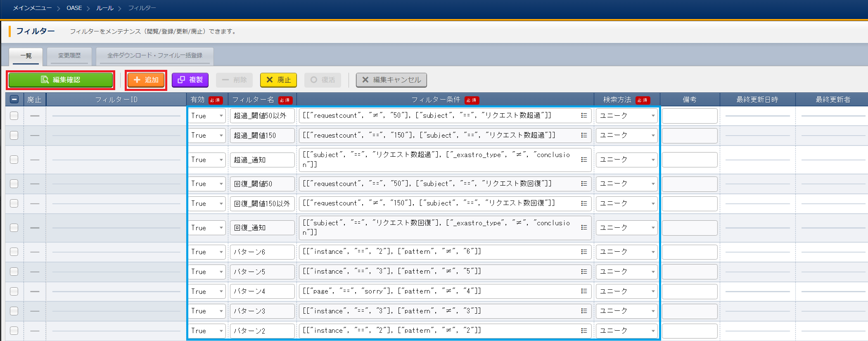Open condition editor icon for 超過_通知 row
Screen dimensions: 868x341
[584, 160]
